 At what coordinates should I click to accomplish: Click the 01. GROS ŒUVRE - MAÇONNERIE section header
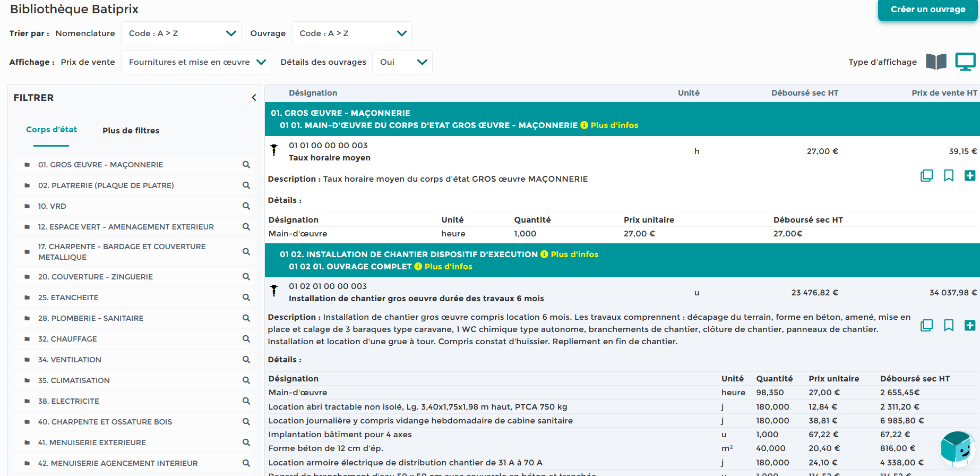point(340,113)
